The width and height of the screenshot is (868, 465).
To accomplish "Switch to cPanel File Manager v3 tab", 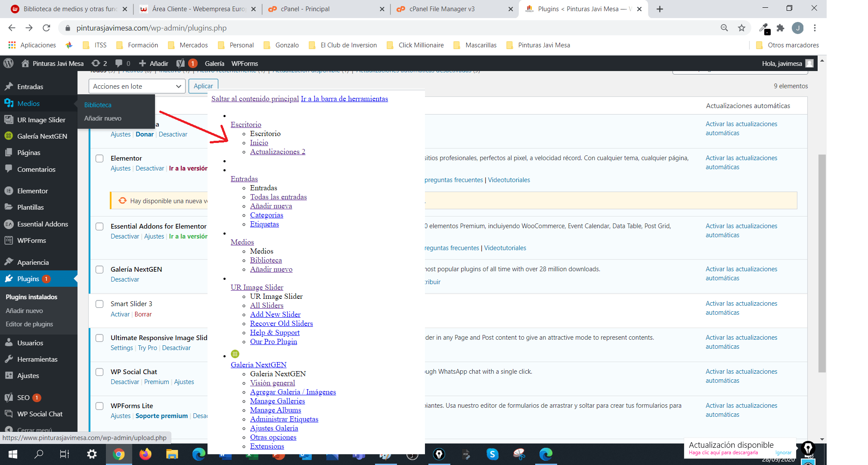I will tap(453, 9).
